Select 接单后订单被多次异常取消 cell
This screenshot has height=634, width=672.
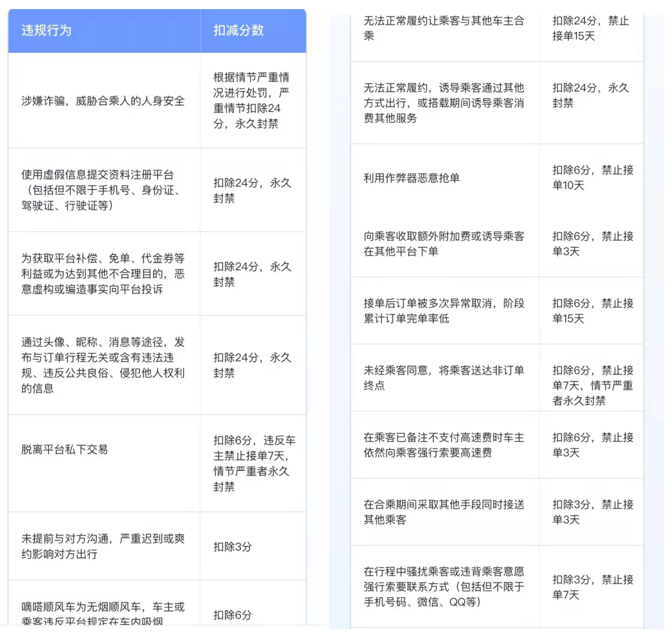pyautogui.click(x=445, y=311)
